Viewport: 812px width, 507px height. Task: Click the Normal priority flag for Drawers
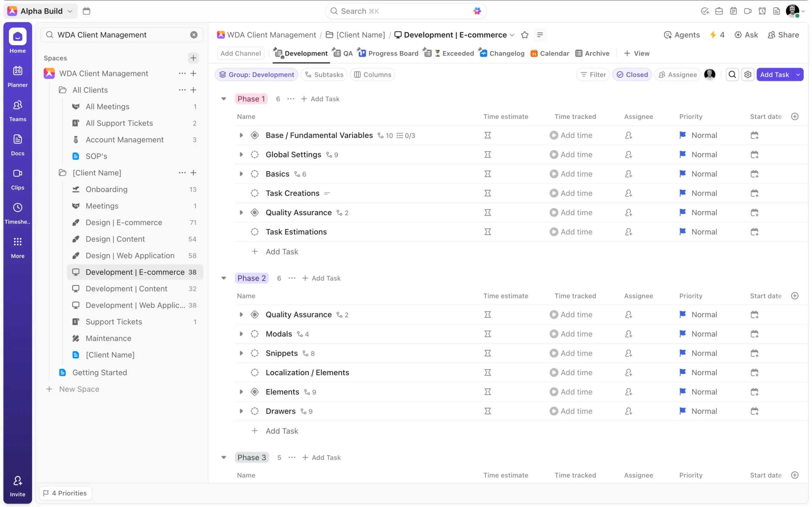click(x=683, y=411)
